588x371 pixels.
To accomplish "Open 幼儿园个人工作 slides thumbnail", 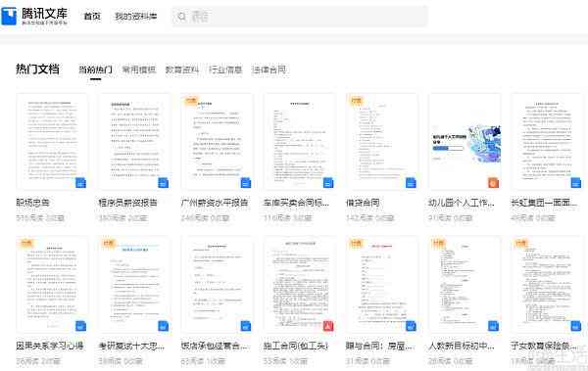I will pyautogui.click(x=465, y=142).
